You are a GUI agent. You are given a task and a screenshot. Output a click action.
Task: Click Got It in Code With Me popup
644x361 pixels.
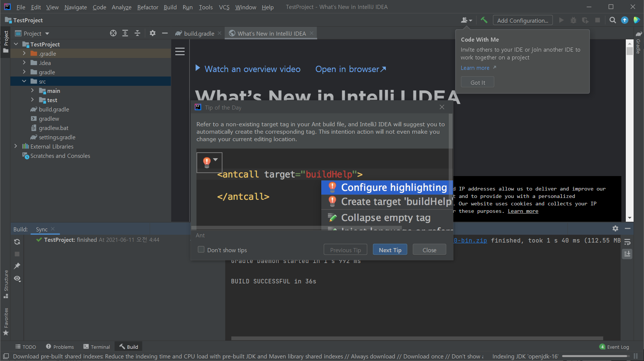tap(478, 82)
